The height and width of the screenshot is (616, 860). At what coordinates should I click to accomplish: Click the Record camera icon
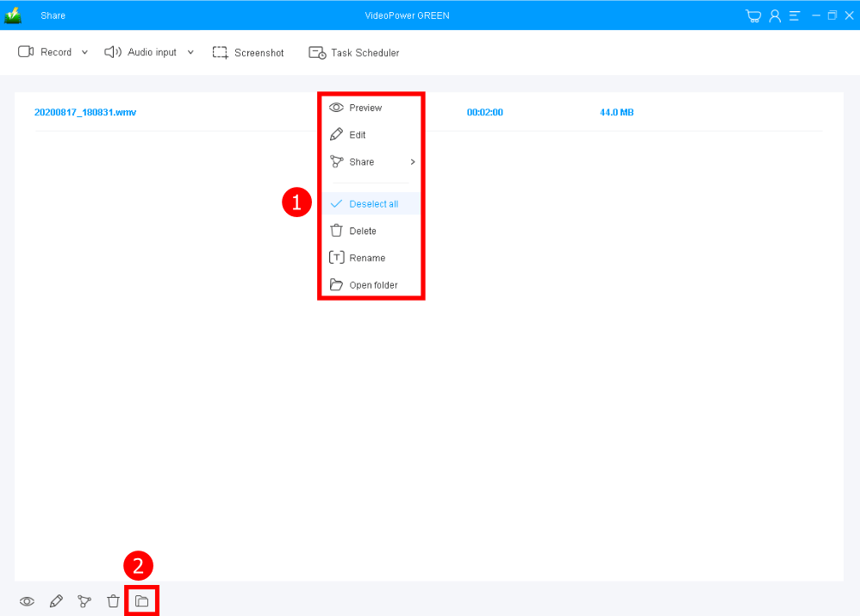[26, 52]
